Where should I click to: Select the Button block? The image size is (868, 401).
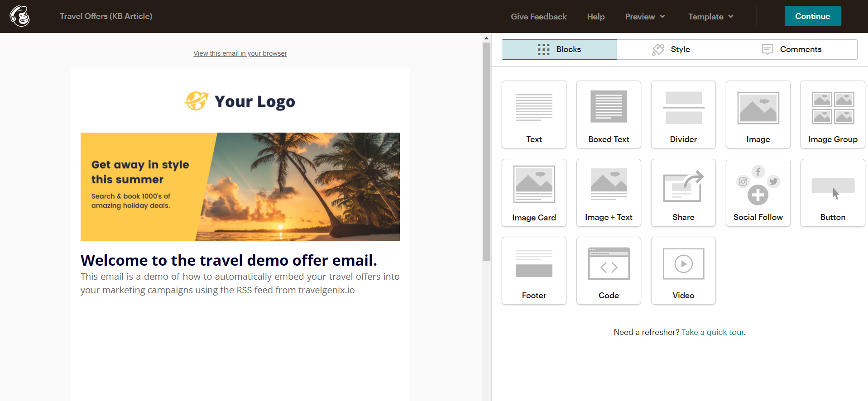[833, 193]
